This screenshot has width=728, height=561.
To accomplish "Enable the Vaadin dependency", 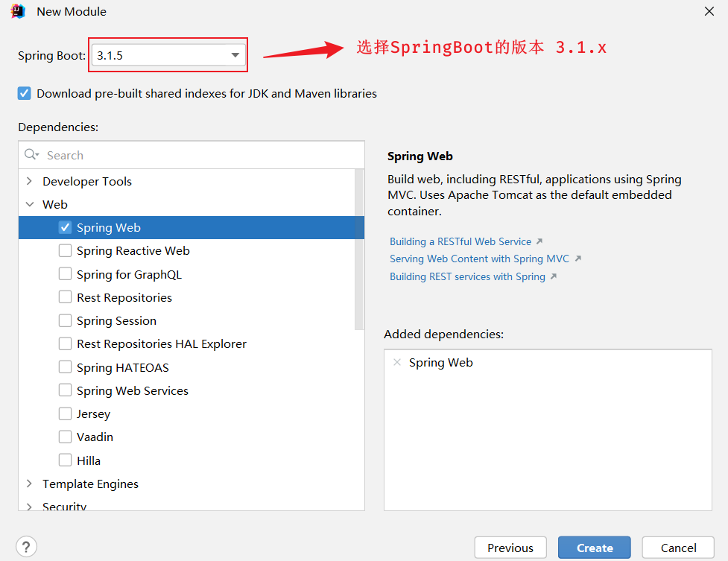I will [65, 437].
